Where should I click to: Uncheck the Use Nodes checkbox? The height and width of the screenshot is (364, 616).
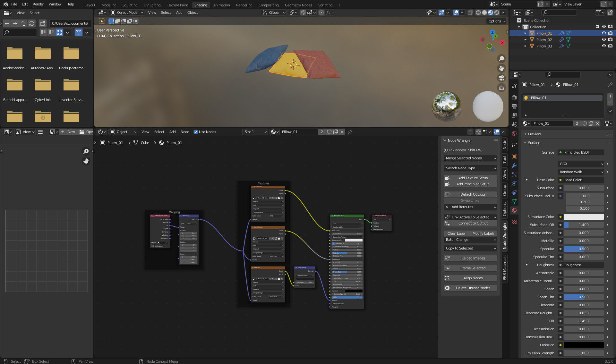coord(196,132)
